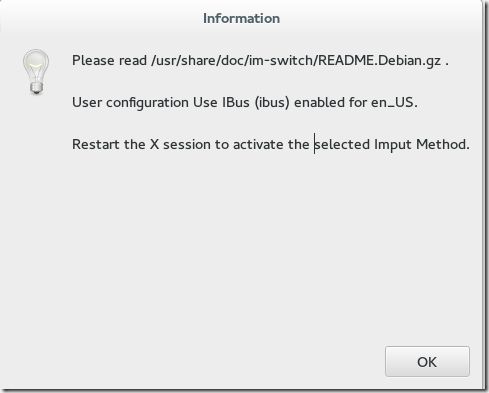This screenshot has width=489, height=393.
Task: Click the word 'Use' before IBus
Action: [205, 102]
